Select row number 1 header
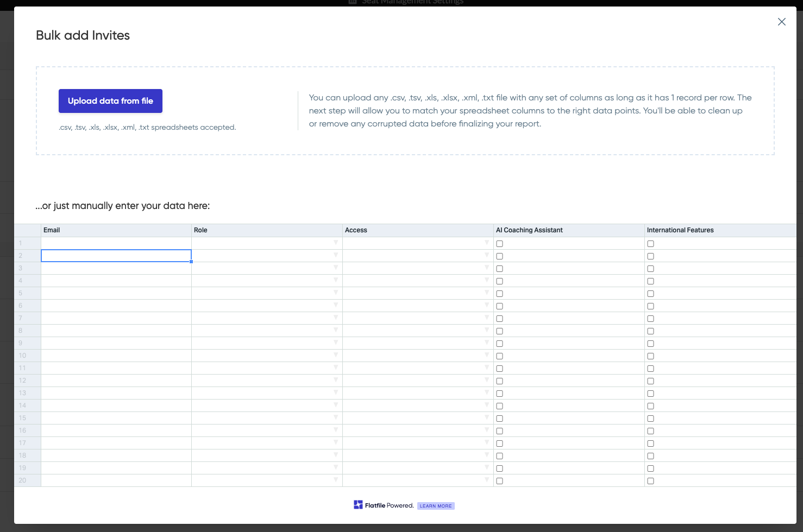 (28, 243)
